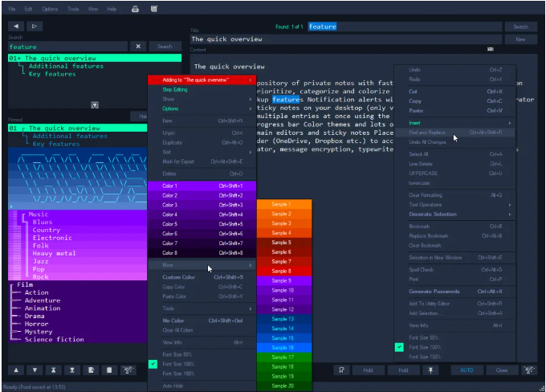Open the Tools menu in the menu bar
The height and width of the screenshot is (392, 546).
(x=73, y=9)
